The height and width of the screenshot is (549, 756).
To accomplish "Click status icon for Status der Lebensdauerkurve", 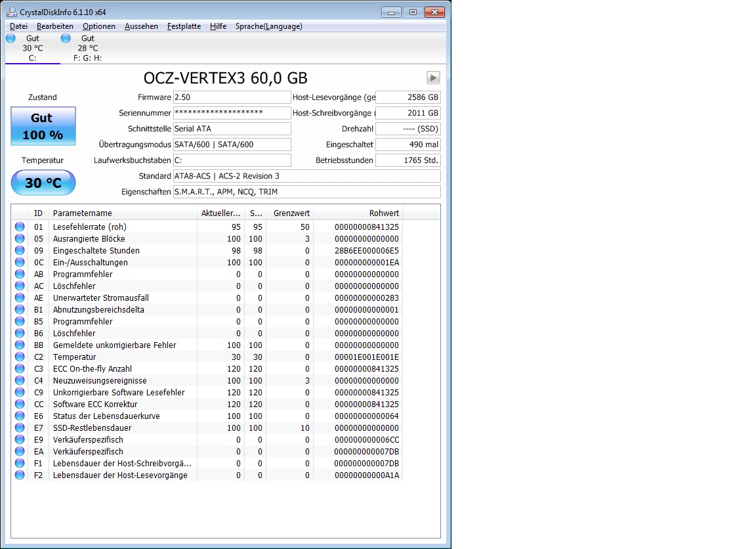I will [x=20, y=416].
